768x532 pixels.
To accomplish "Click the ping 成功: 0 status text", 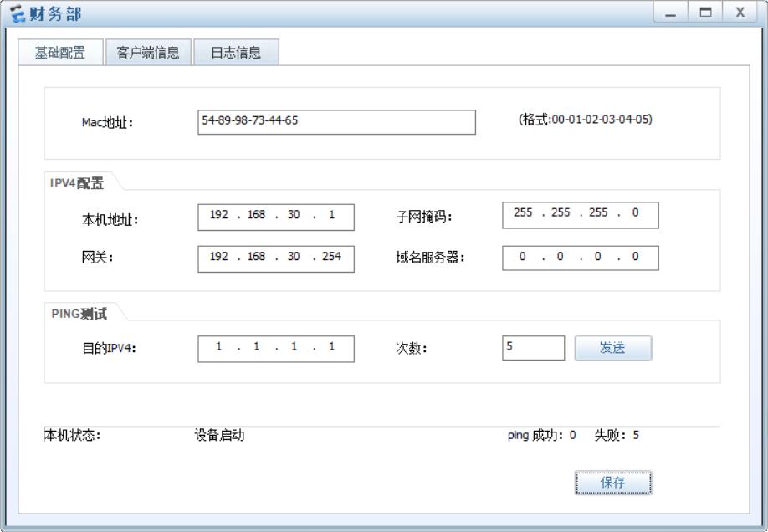I will [x=541, y=435].
